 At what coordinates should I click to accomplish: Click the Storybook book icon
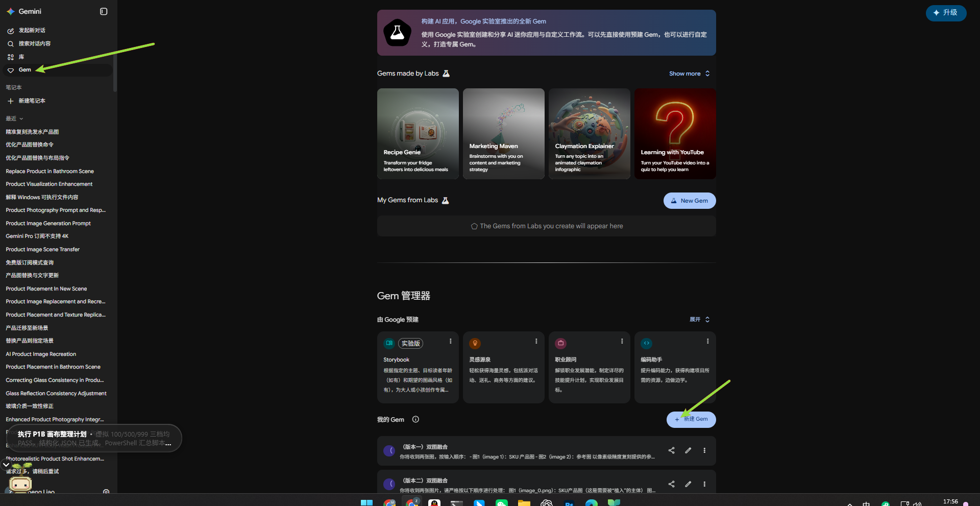pos(389,343)
